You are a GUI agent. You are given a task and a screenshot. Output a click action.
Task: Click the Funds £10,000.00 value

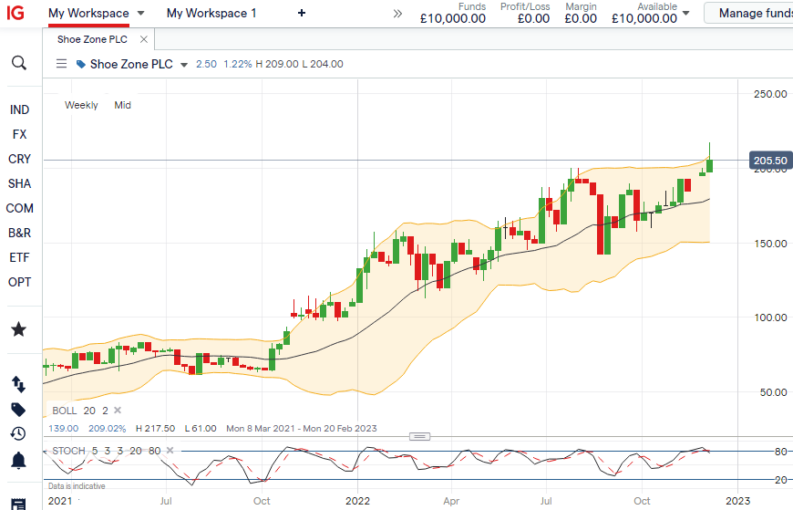coord(453,19)
